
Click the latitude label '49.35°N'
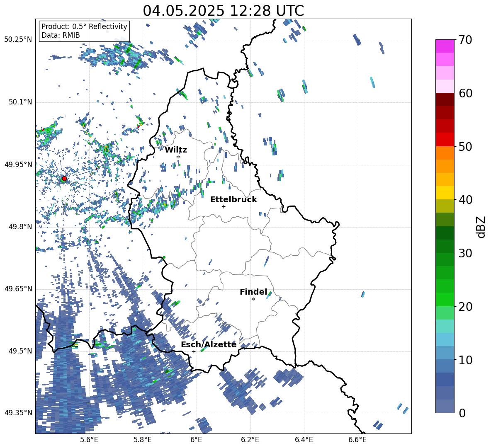(18, 413)
